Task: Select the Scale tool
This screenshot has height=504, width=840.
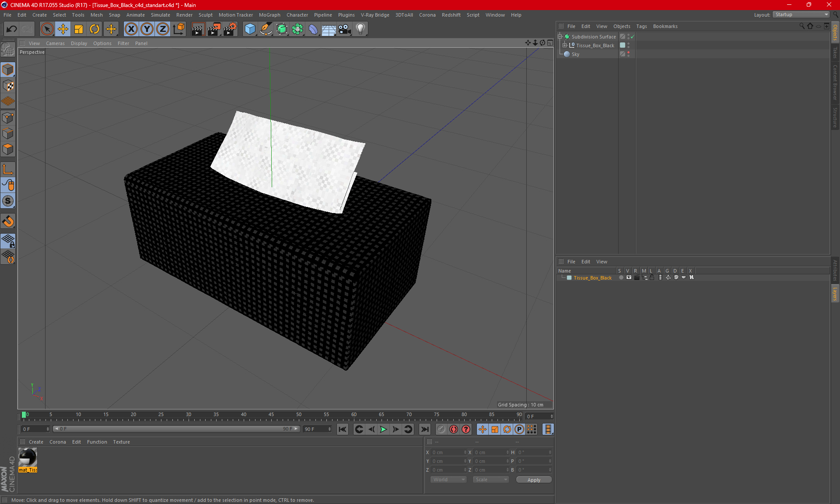Action: pyautogui.click(x=79, y=29)
